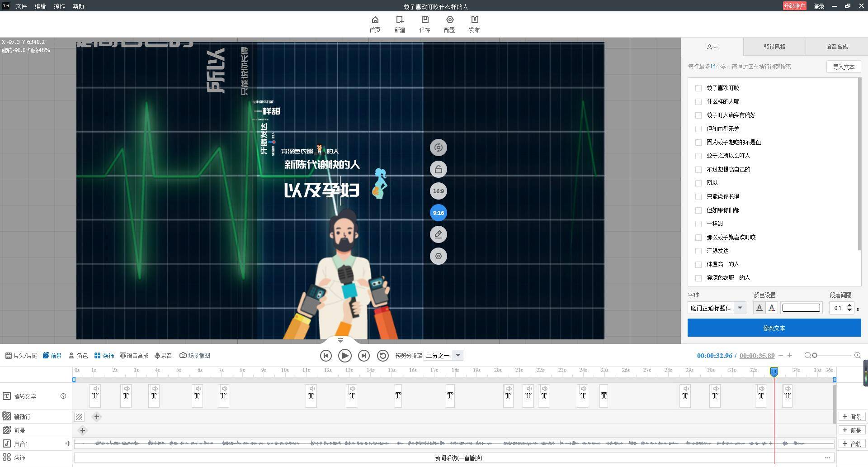Image resolution: width=868 pixels, height=467 pixels.
Task: Enable the 汗腺发达 checkbox
Action: click(698, 251)
